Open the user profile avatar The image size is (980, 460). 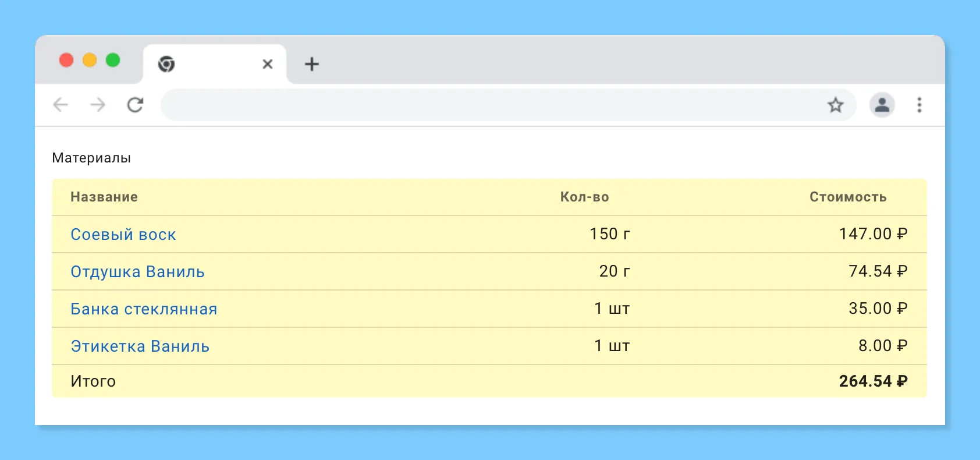coord(882,105)
